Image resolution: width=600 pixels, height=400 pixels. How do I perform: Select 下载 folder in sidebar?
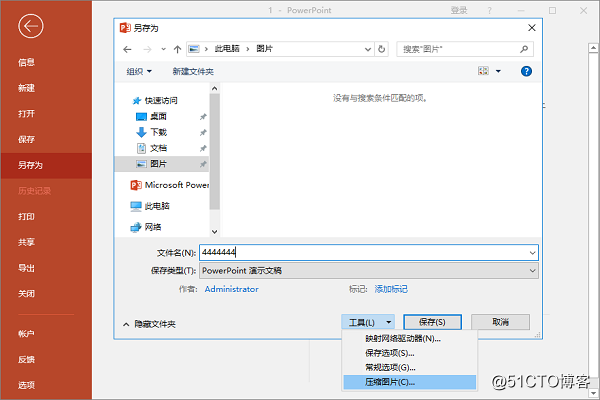152,132
